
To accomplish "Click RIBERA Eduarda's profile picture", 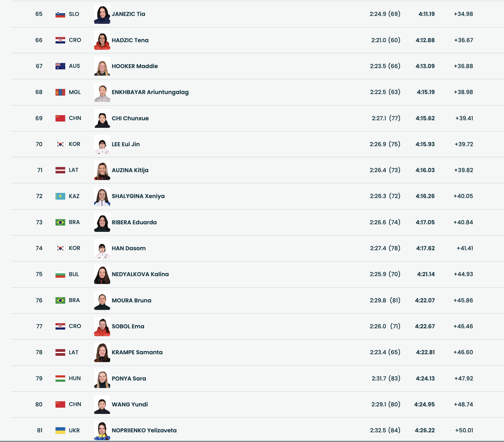I will point(102,223).
